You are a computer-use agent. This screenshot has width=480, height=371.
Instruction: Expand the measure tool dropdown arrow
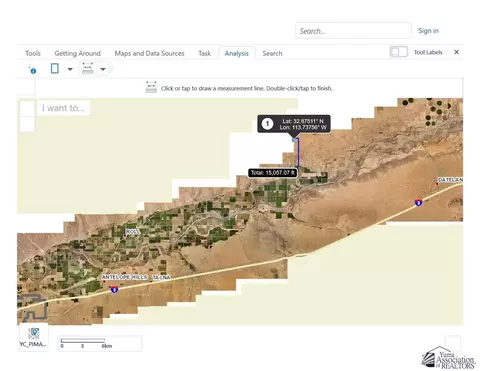click(103, 69)
